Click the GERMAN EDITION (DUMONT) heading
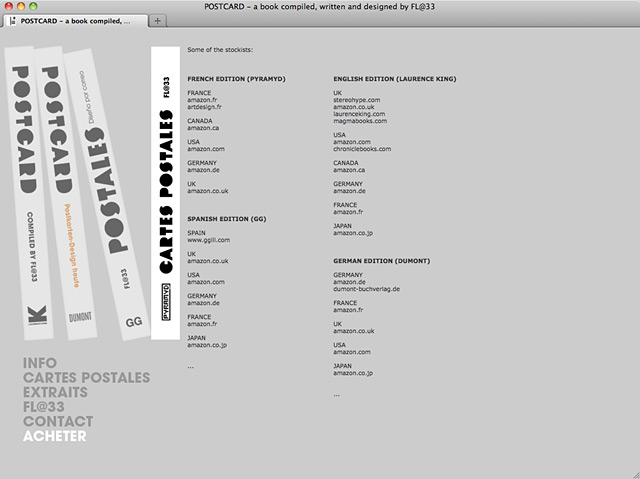640x479 pixels. coord(382,261)
